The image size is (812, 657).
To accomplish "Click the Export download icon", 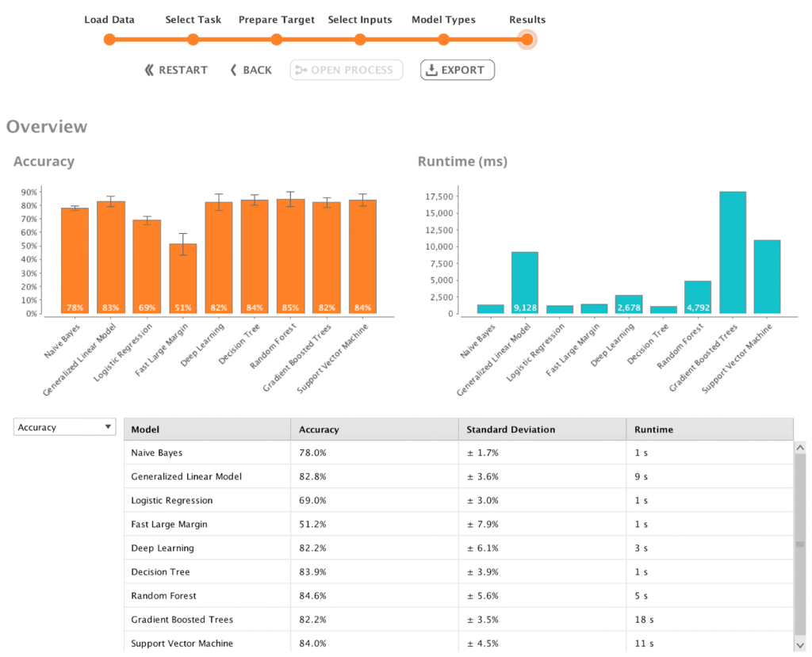I will pos(431,70).
